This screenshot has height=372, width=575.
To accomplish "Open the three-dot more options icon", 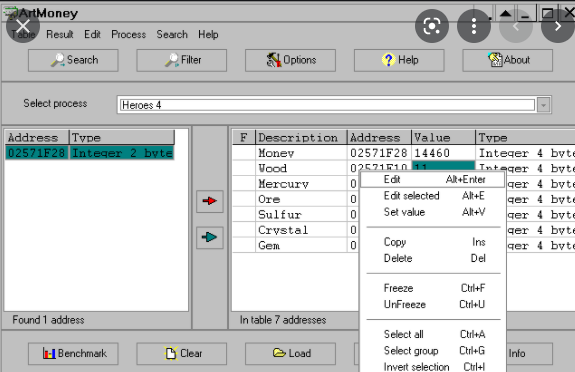I will [x=474, y=26].
